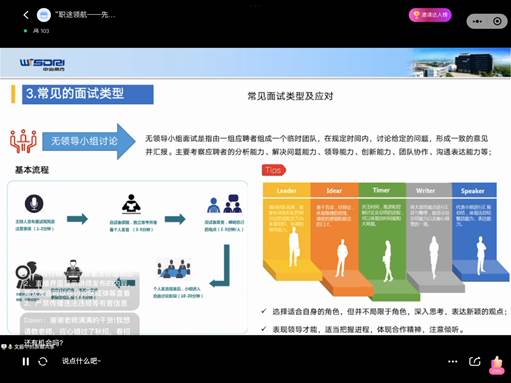Select the orange Idear role column
Screen dimensions: 511x383
click(x=335, y=233)
